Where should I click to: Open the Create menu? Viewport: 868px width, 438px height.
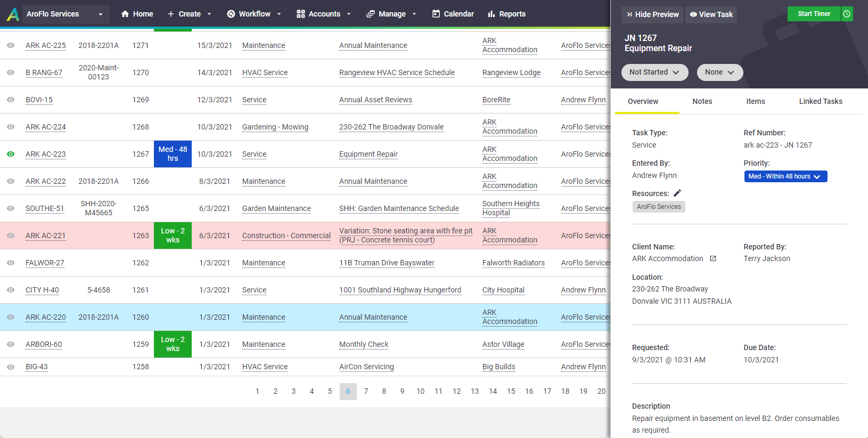(x=190, y=14)
